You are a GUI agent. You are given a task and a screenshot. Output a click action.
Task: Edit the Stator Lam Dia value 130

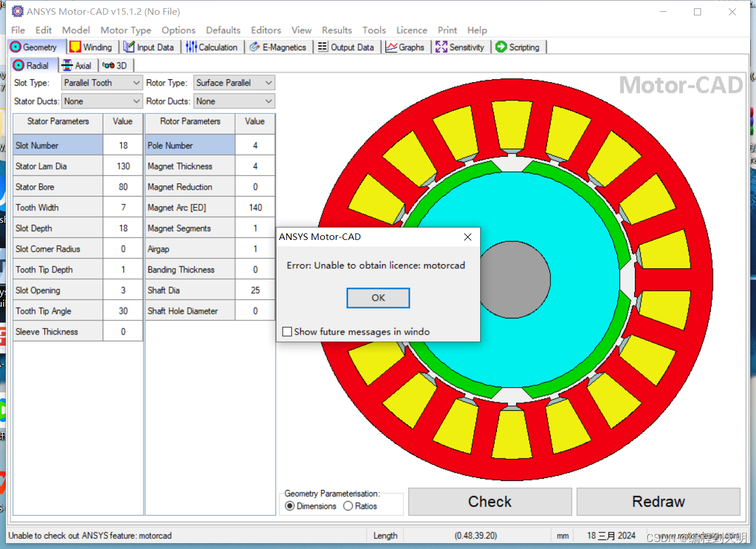tap(123, 166)
